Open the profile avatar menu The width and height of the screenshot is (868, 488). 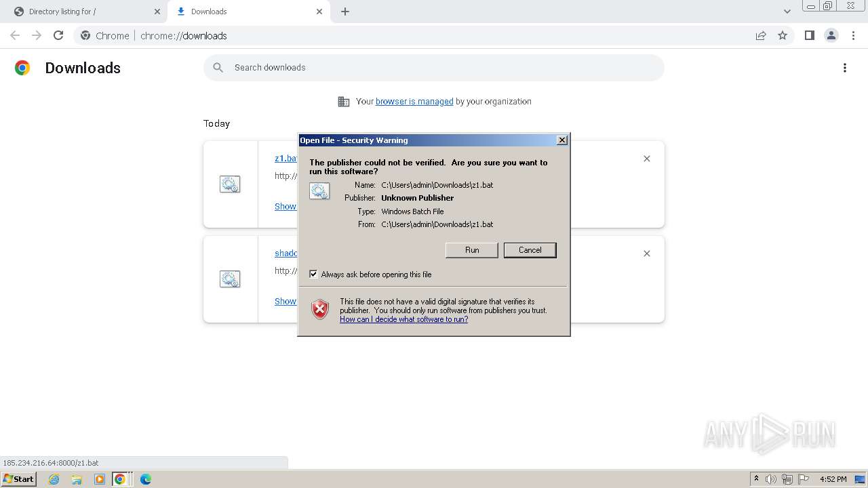point(831,35)
